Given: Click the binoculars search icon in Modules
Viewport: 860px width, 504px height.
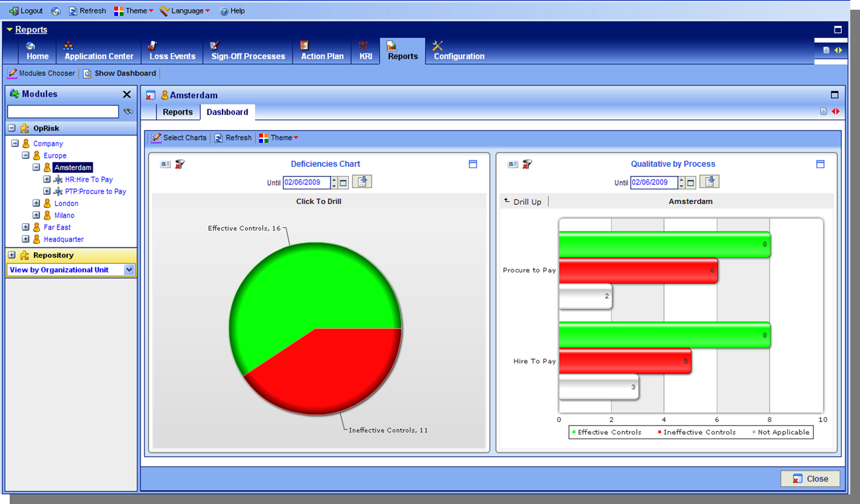Looking at the screenshot, I should pos(127,112).
